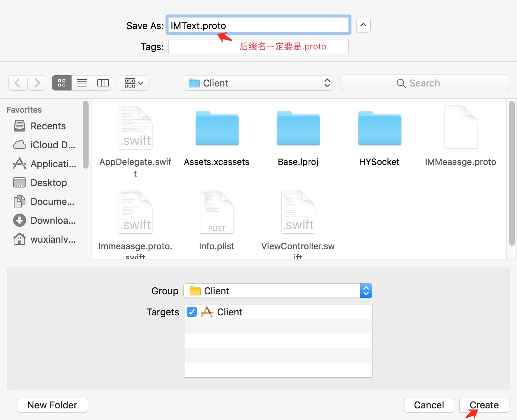
Task: Open Desktop in the sidebar
Action: point(40,183)
